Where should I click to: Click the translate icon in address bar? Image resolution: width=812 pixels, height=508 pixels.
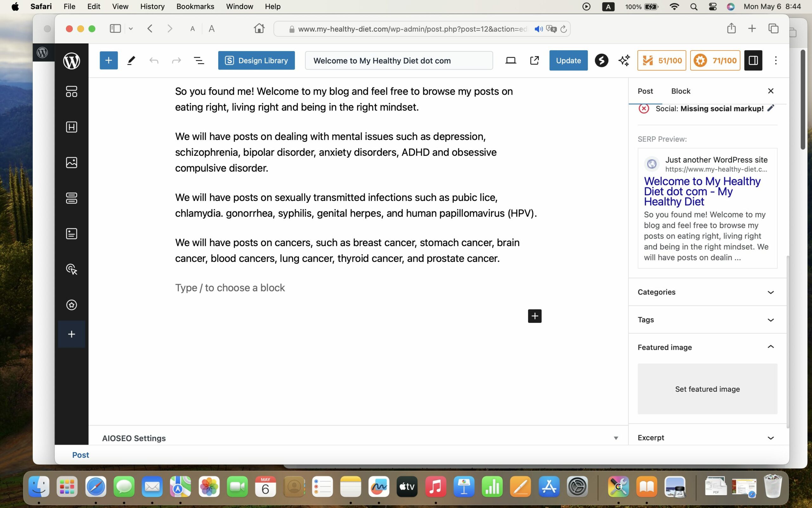pyautogui.click(x=551, y=29)
